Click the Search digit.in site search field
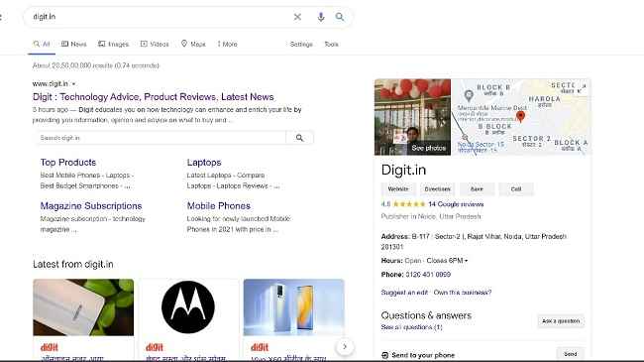 [x=160, y=138]
